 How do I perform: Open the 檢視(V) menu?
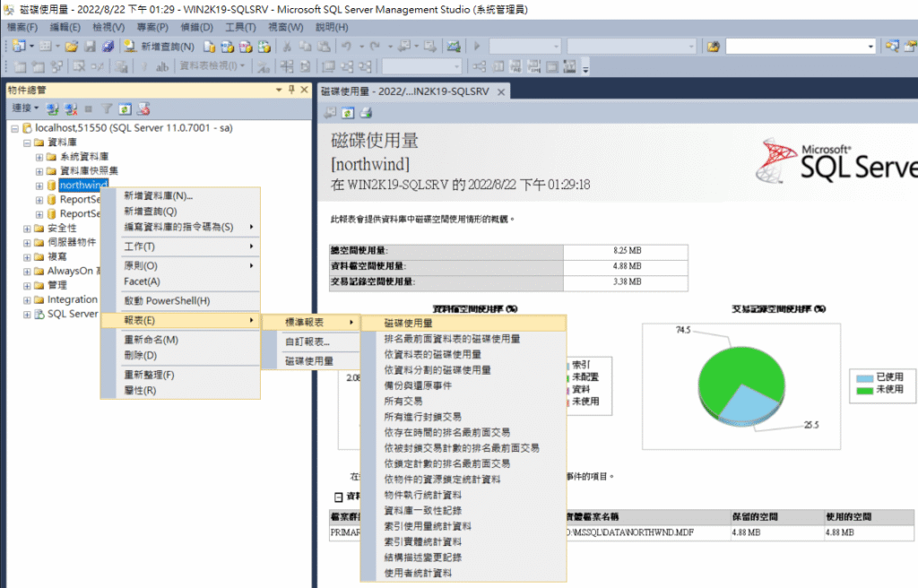[x=108, y=27]
